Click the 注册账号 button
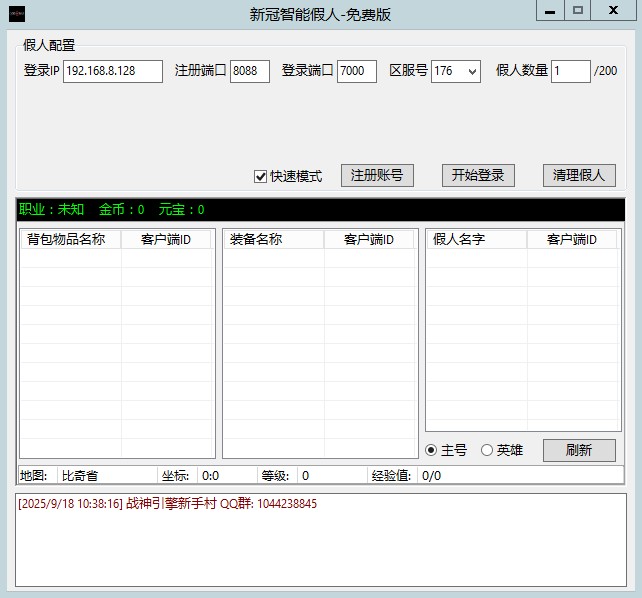Image resolution: width=642 pixels, height=598 pixels. point(377,175)
